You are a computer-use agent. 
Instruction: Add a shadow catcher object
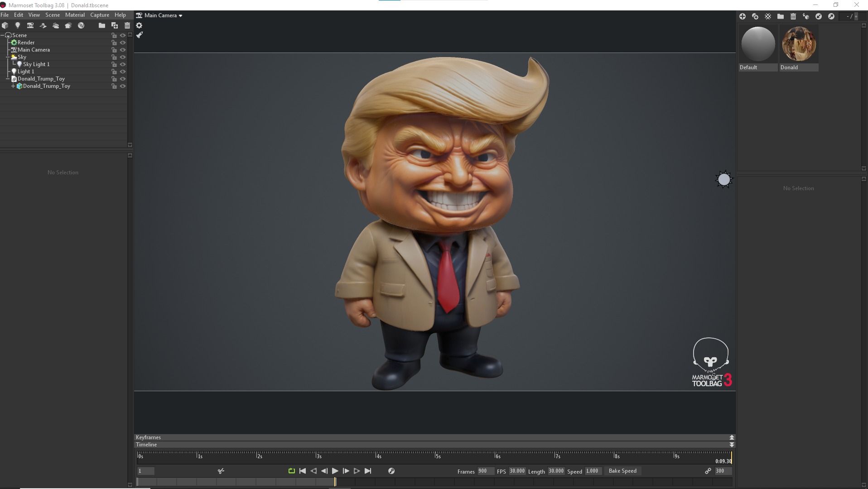point(43,26)
